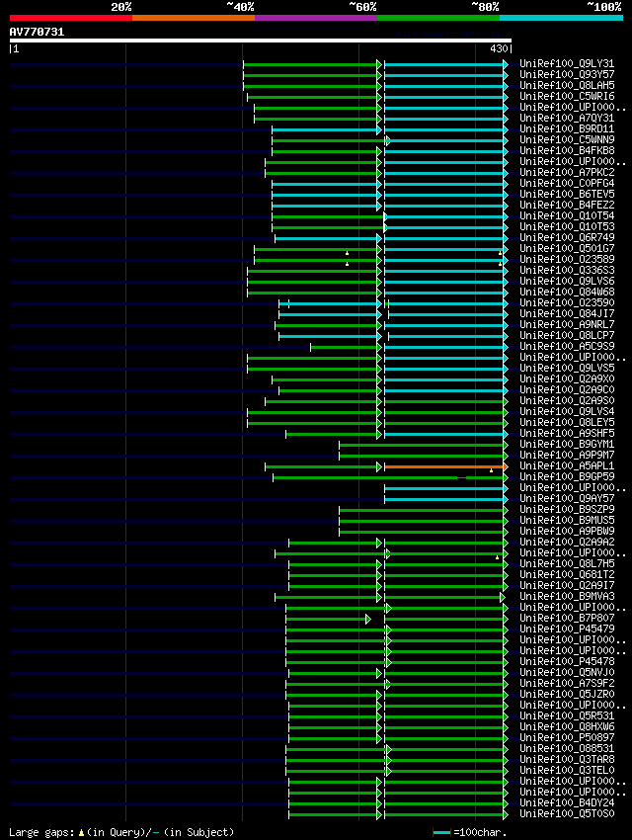The image size is (632, 840).
Task: Select the UniRef100_A5C9S9 label
Action: click(x=567, y=346)
